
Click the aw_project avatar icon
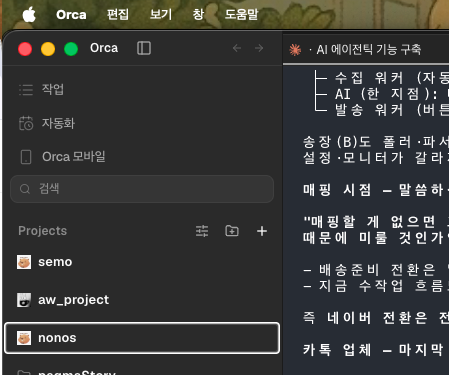click(x=24, y=300)
